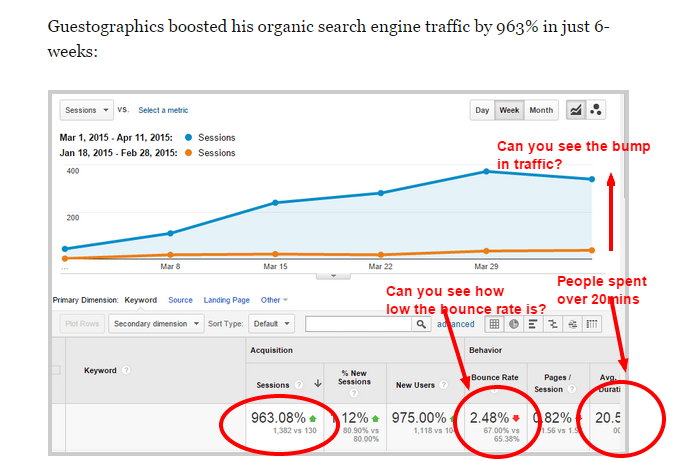Click the magnifier search icon
The image size is (677, 461).
(x=421, y=324)
